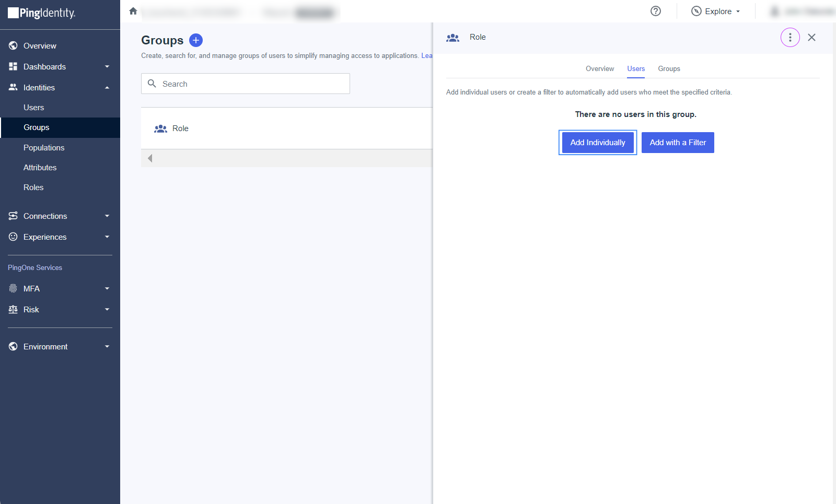Click the MFA fingerprint icon
Image resolution: width=836 pixels, height=504 pixels.
[x=13, y=289]
